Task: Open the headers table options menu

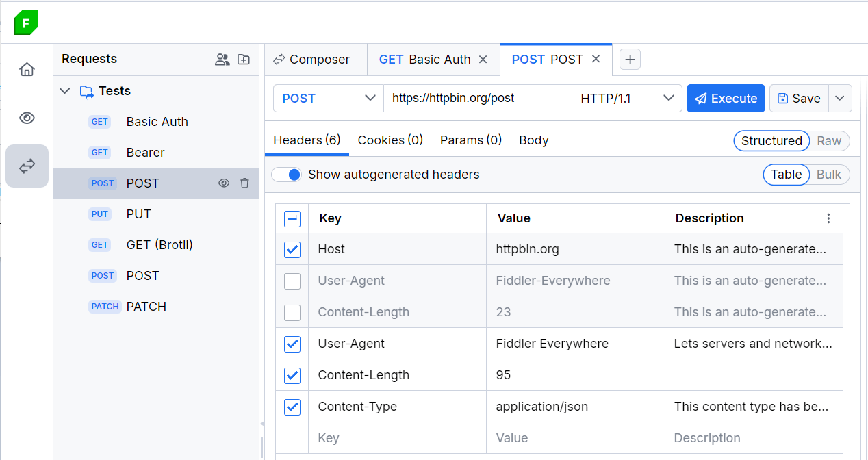Action: coord(828,218)
